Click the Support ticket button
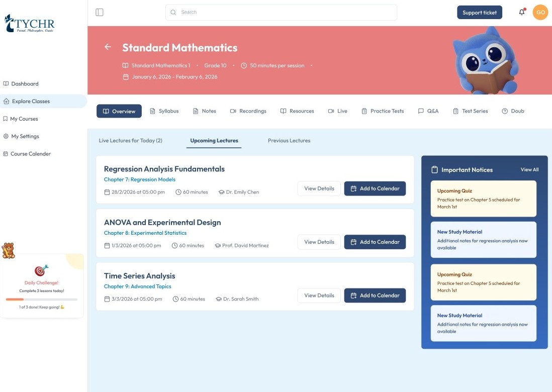Image resolution: width=552 pixels, height=392 pixels. pos(479,13)
